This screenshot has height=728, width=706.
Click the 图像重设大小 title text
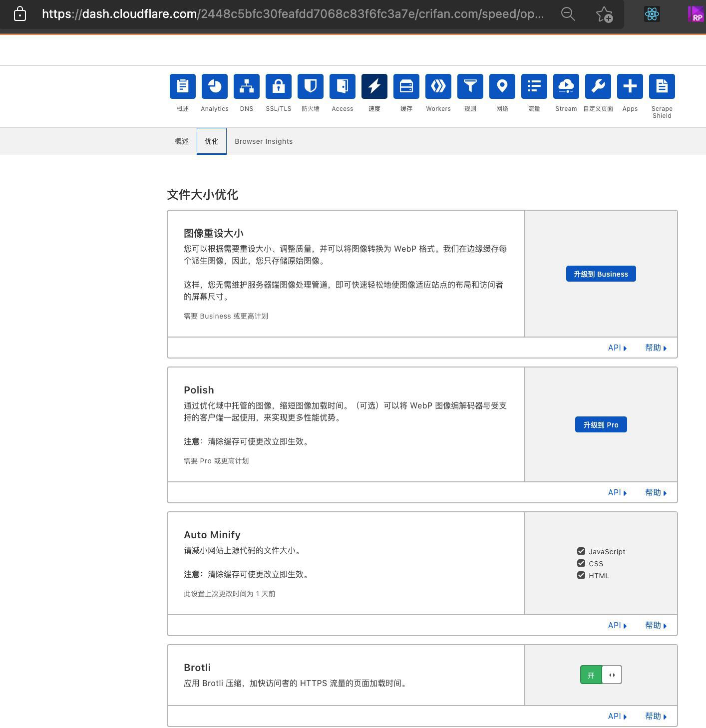coord(214,233)
